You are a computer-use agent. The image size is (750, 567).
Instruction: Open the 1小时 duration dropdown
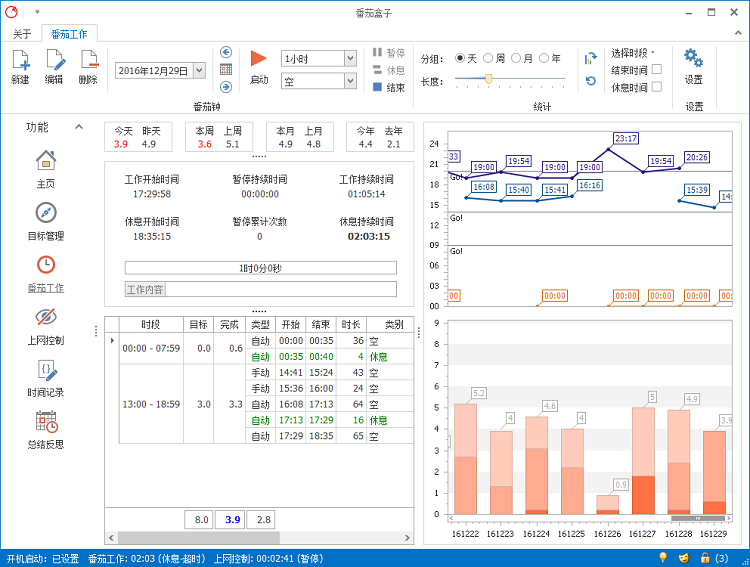(351, 58)
